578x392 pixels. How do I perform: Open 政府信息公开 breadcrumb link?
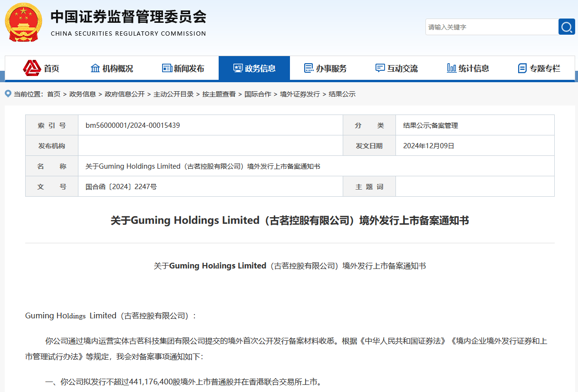click(x=125, y=94)
